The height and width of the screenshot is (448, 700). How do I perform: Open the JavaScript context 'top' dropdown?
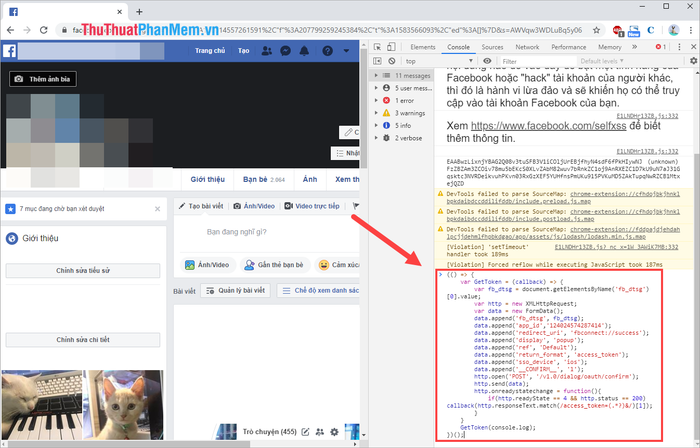[439, 61]
